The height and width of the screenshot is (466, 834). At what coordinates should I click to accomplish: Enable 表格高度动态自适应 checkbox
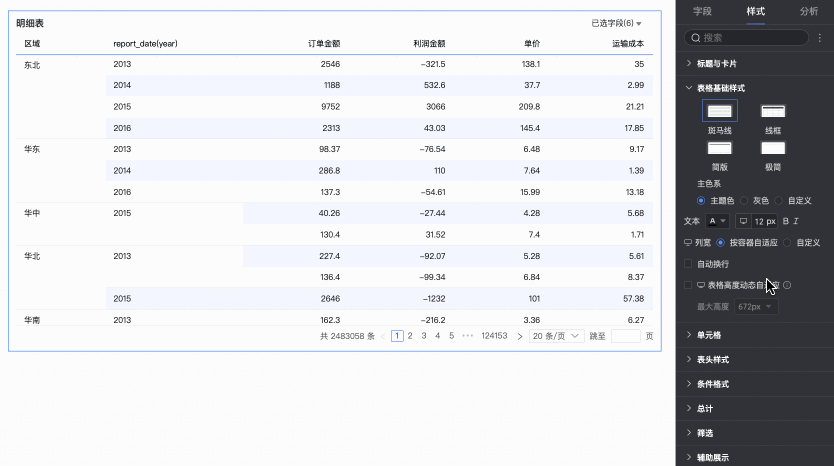pyautogui.click(x=688, y=285)
